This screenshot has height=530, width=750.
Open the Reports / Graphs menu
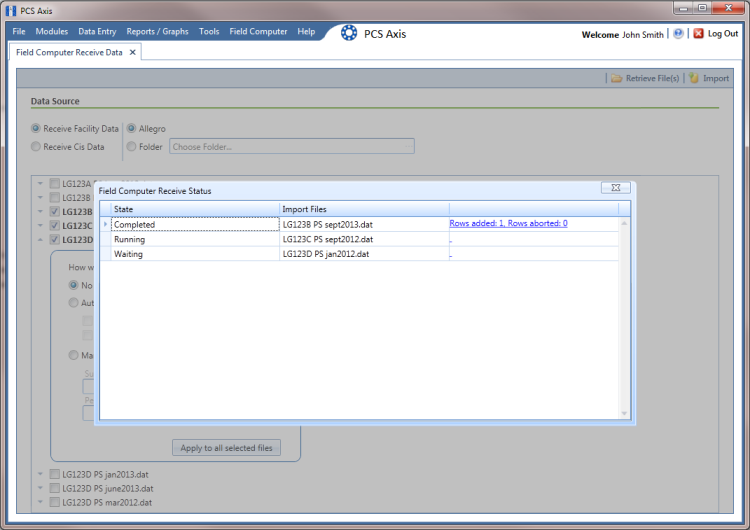tap(157, 32)
